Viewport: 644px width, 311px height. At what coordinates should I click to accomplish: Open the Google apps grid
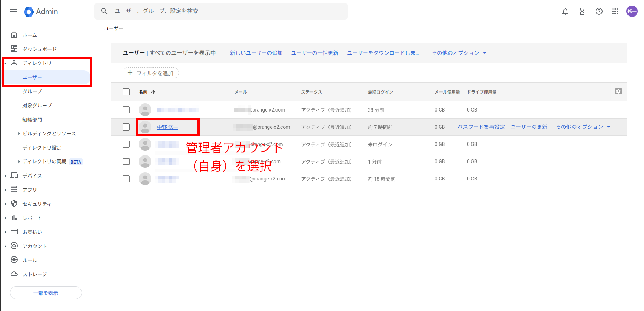point(615,11)
